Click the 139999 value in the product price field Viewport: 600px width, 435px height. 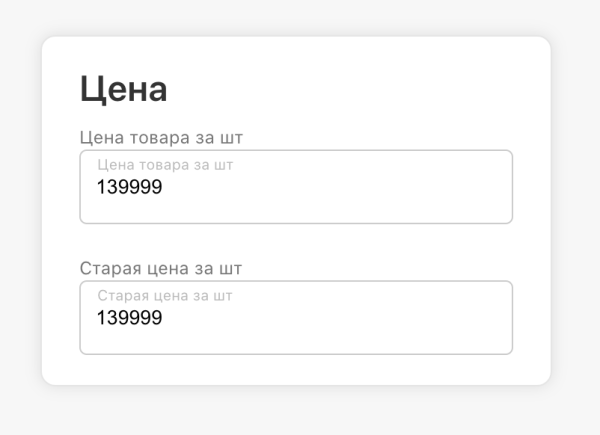point(129,187)
